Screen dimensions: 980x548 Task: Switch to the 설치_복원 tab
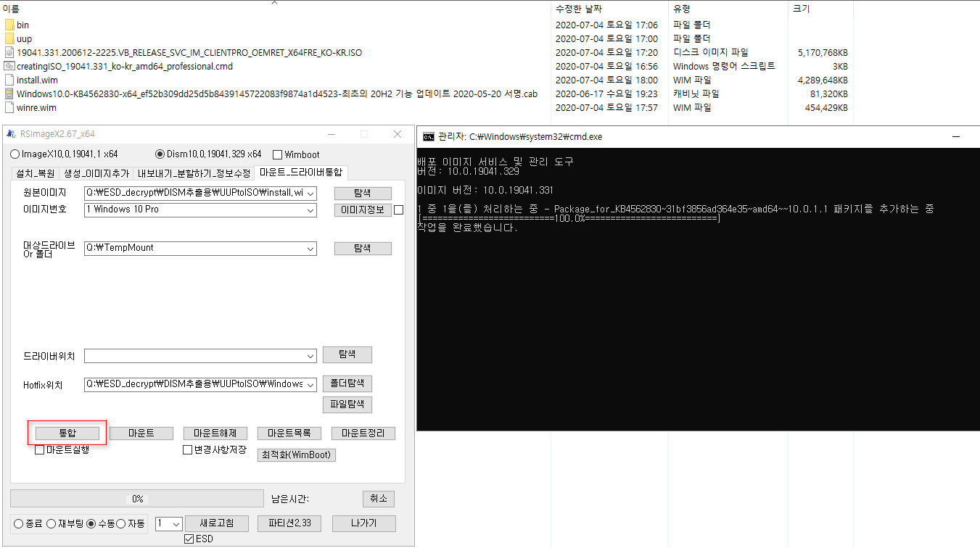click(x=35, y=173)
